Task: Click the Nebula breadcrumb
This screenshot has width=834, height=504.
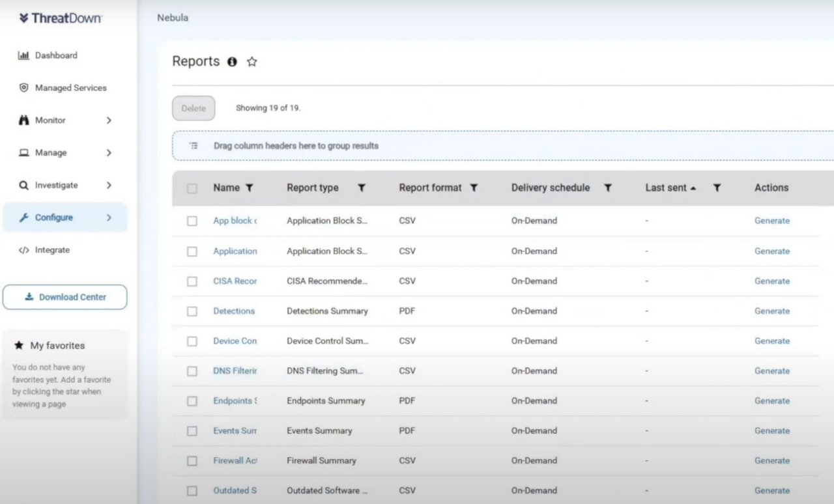Action: point(172,18)
